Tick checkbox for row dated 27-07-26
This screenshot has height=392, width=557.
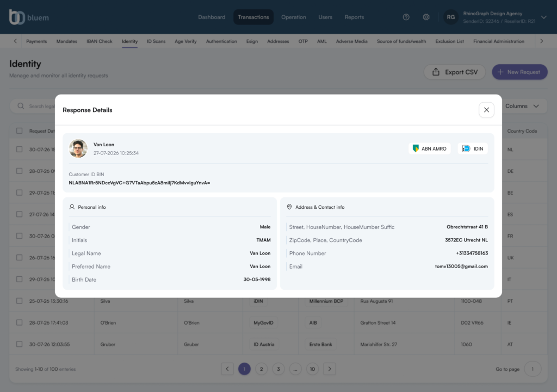(19, 214)
